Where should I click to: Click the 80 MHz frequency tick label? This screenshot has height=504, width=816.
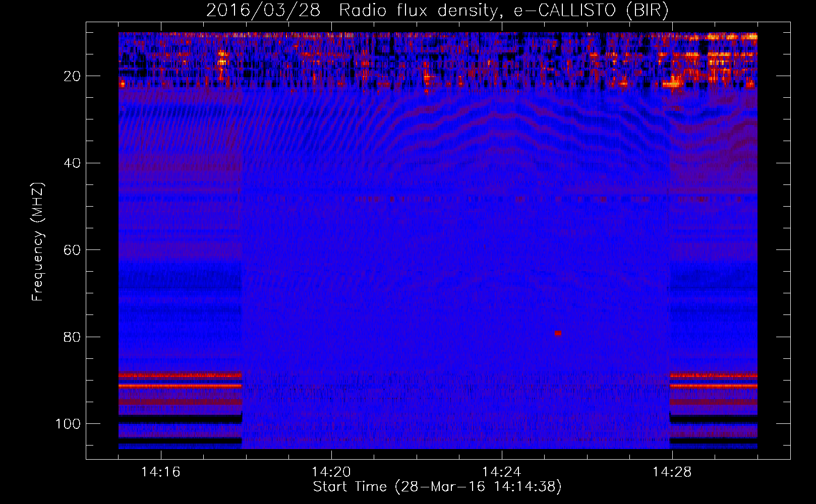(x=73, y=337)
